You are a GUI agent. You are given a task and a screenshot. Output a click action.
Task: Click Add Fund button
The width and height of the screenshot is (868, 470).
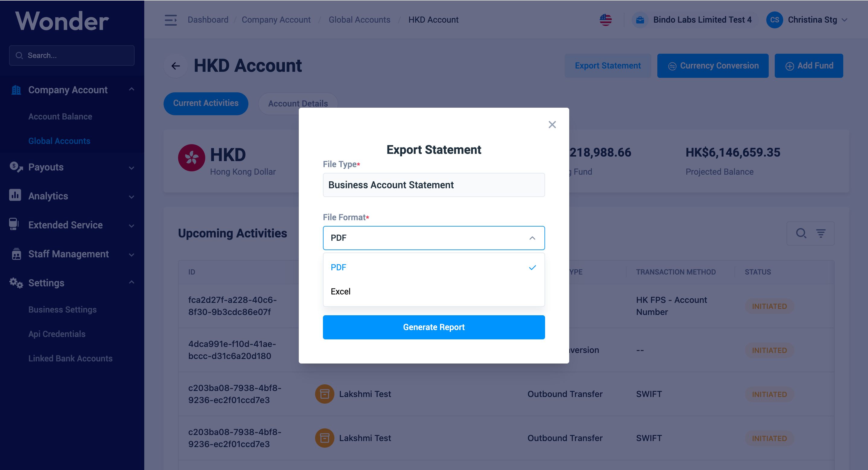[x=809, y=66]
